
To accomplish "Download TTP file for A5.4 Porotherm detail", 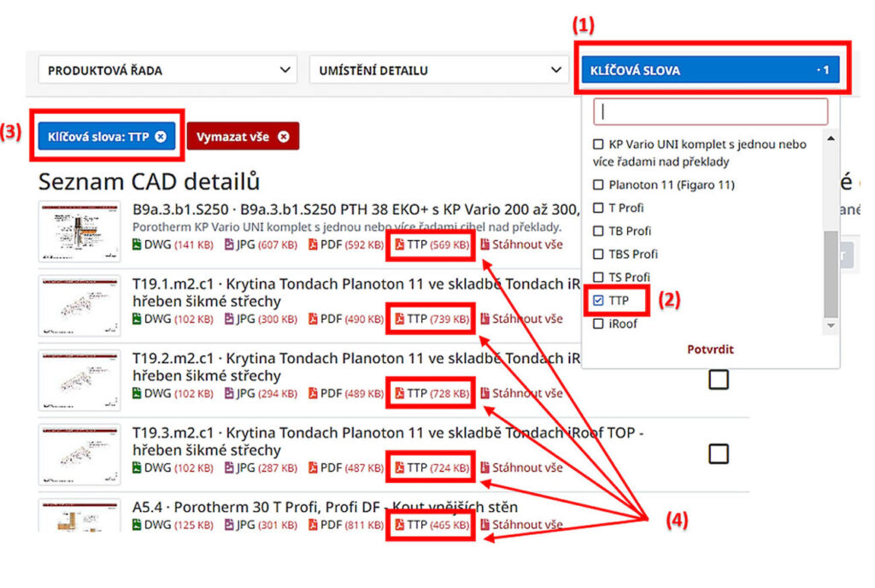I will (432, 524).
